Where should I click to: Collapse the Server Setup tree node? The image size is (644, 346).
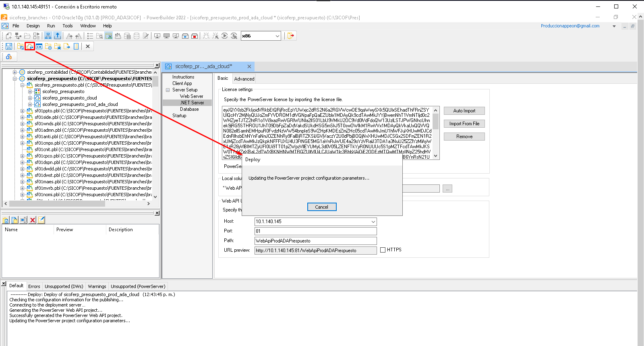coord(168,90)
